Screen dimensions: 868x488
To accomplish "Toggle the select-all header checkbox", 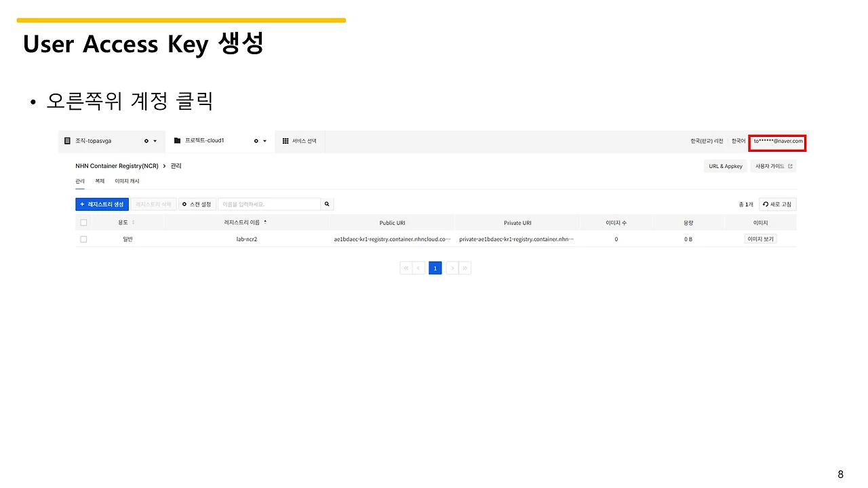I will (x=83, y=222).
